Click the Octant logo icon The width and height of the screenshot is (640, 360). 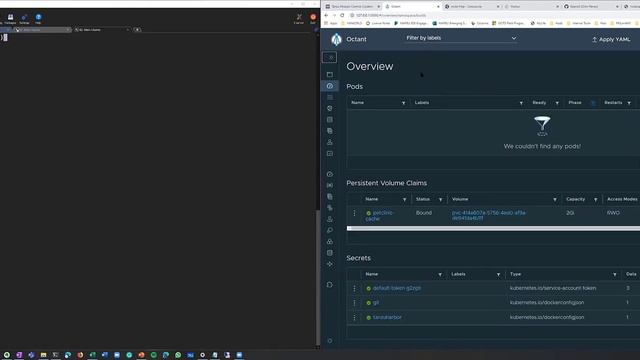click(x=336, y=39)
